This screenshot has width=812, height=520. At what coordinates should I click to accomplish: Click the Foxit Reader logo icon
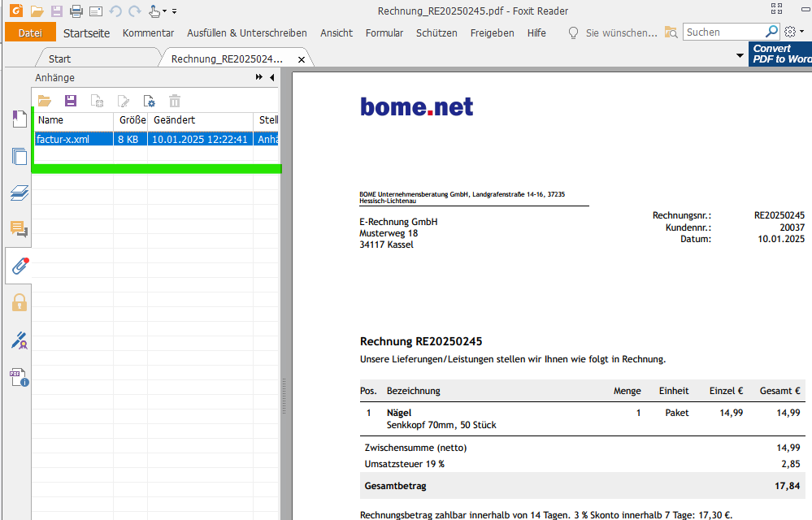(16, 10)
